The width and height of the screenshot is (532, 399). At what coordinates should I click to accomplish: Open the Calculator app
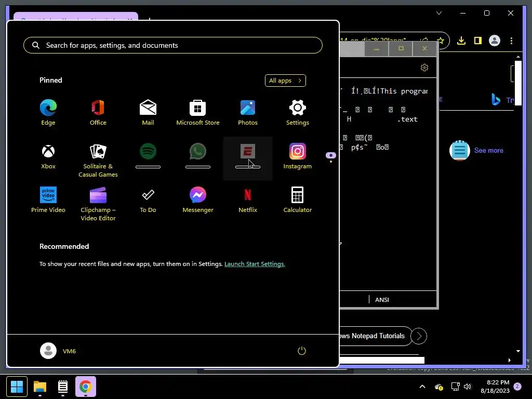(298, 200)
